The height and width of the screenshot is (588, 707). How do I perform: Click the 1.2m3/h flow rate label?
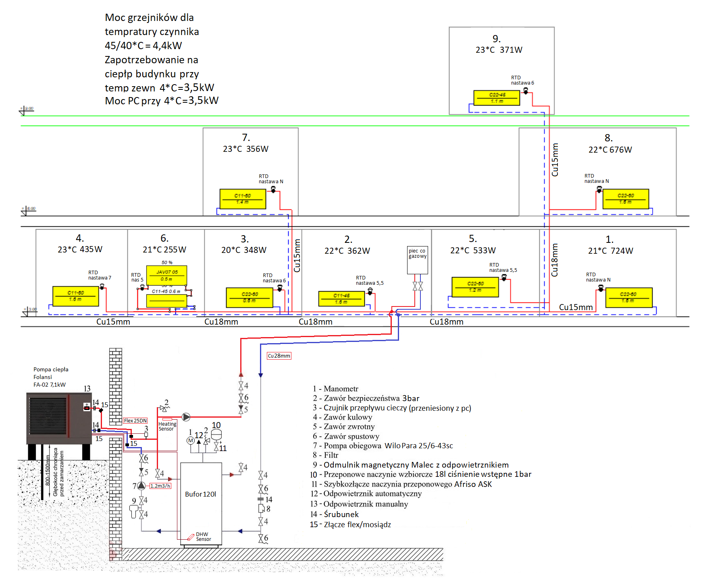[160, 486]
